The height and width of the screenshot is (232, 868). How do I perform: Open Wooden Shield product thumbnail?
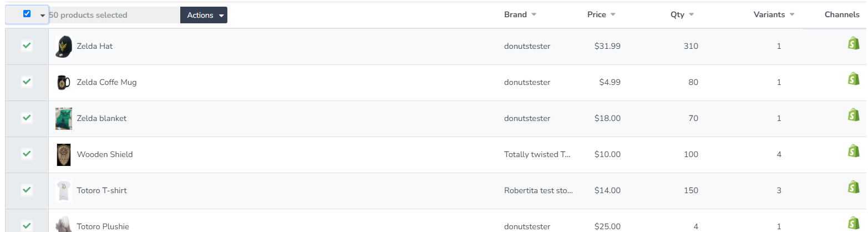tap(64, 155)
